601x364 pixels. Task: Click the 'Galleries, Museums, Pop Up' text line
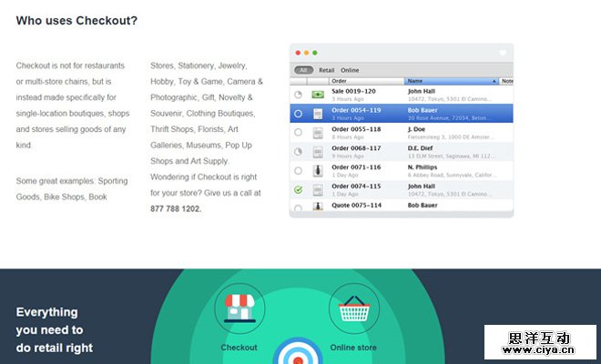click(201, 146)
